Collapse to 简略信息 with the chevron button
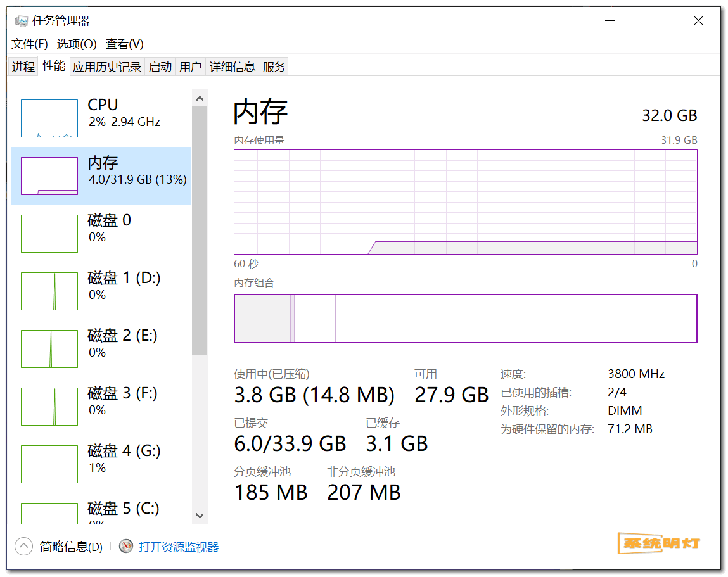The width and height of the screenshot is (728, 577). click(x=23, y=547)
